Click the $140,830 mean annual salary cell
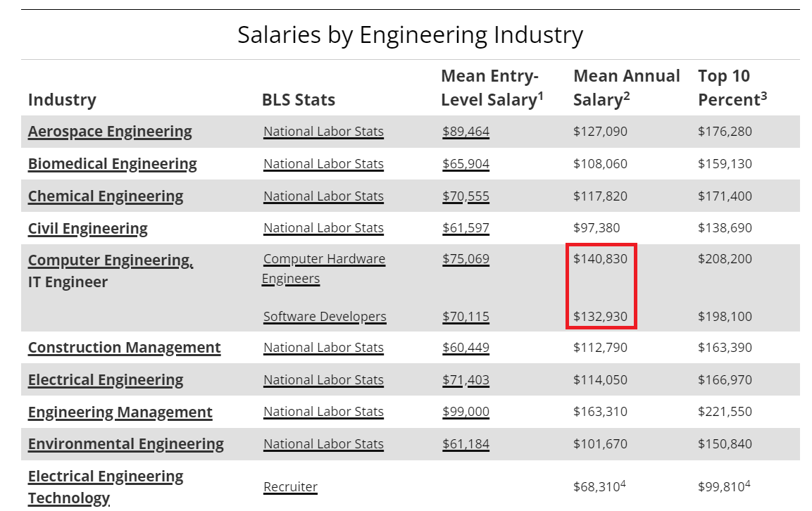This screenshot has height=511, width=812. [600, 259]
